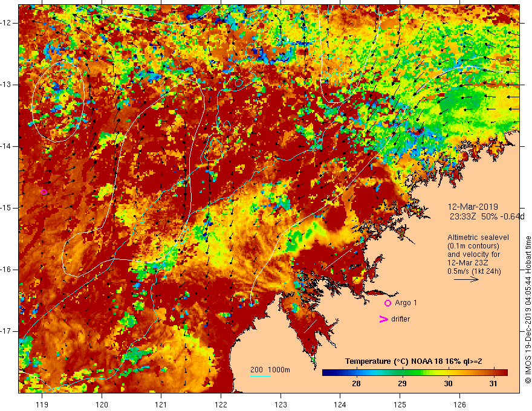
Task: Click the velocity scale reference arrow
Action: 466,279
